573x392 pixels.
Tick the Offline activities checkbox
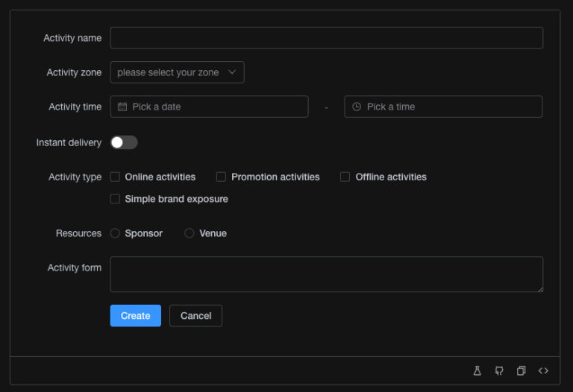[345, 177]
